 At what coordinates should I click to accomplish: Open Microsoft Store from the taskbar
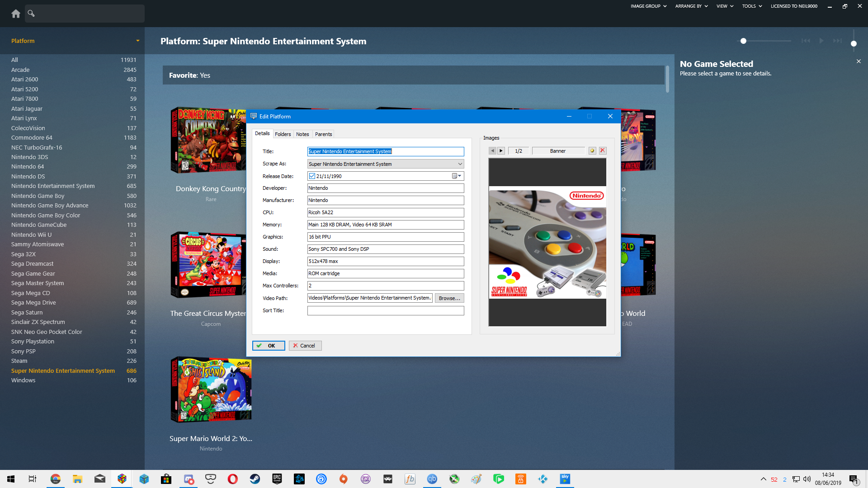coord(166,479)
